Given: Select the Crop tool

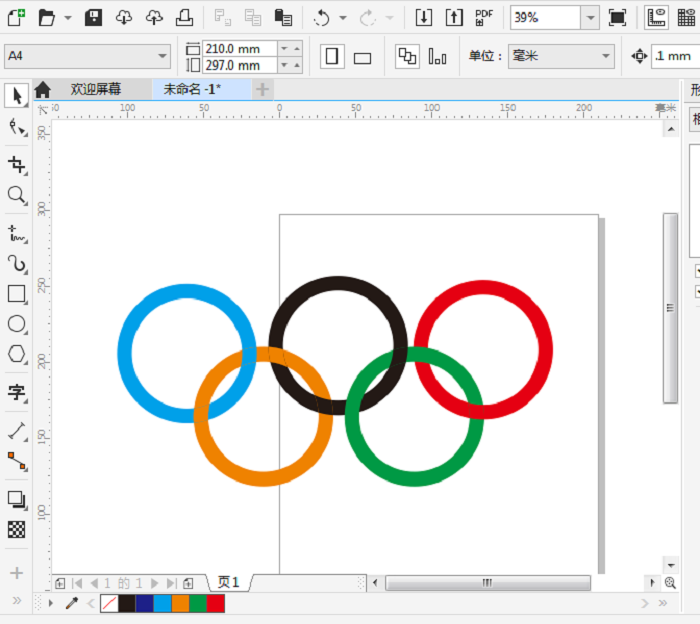Looking at the screenshot, I should click(16, 164).
